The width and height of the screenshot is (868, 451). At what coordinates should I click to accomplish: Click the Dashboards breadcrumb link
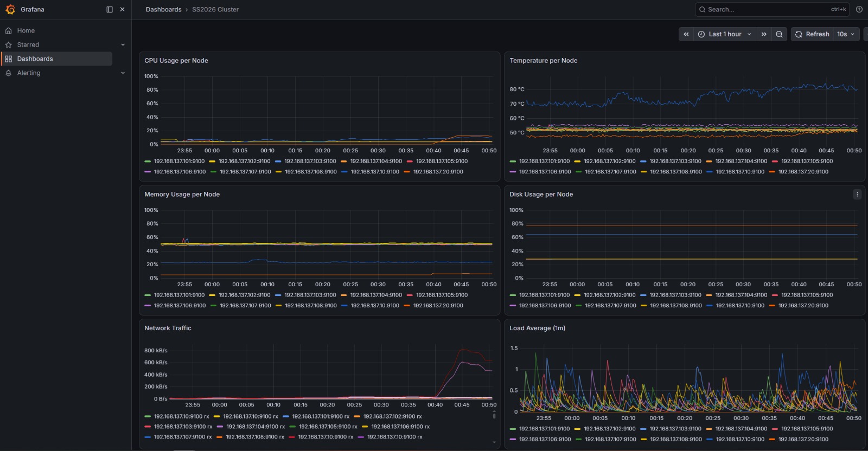click(163, 10)
